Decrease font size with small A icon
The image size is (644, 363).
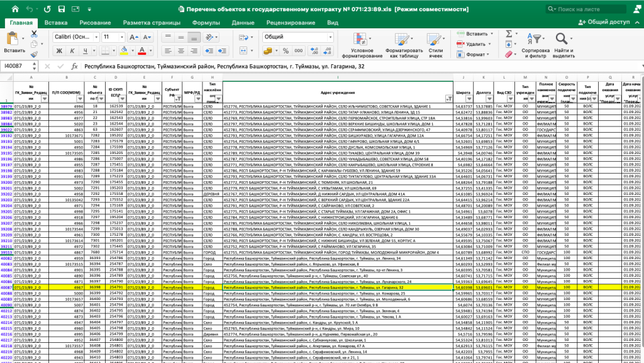click(147, 37)
